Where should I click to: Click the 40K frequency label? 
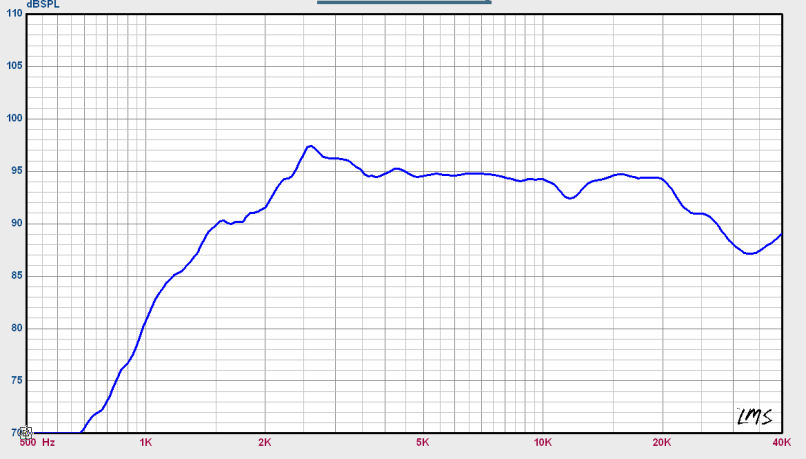pyautogui.click(x=781, y=443)
